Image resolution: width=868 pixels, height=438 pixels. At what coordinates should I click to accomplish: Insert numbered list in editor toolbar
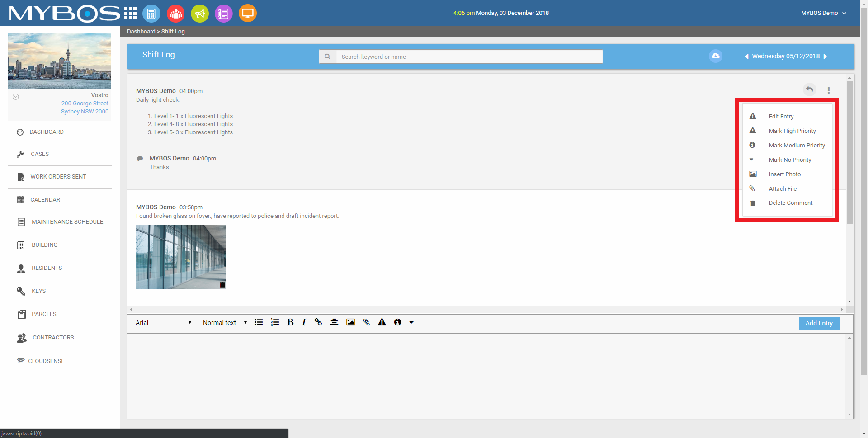(x=275, y=322)
